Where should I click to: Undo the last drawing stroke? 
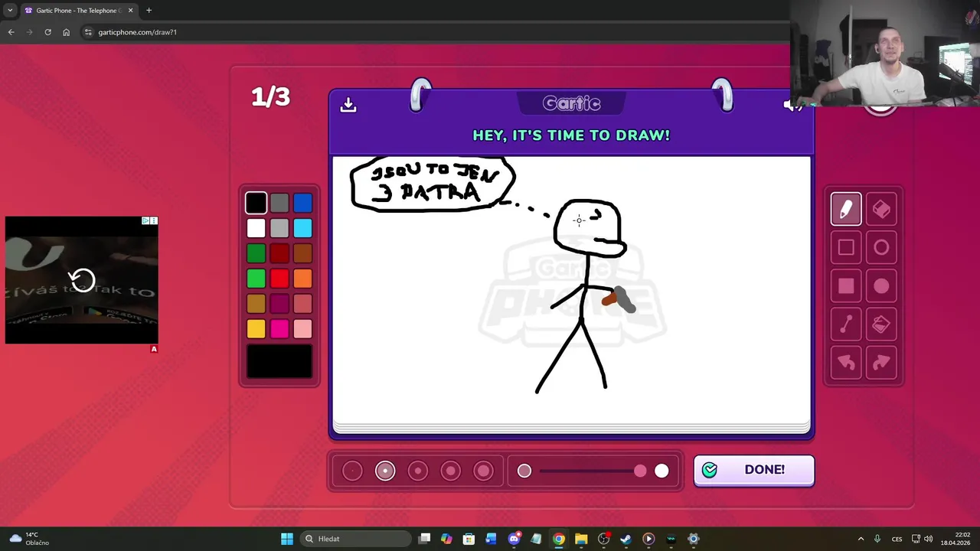[846, 363]
